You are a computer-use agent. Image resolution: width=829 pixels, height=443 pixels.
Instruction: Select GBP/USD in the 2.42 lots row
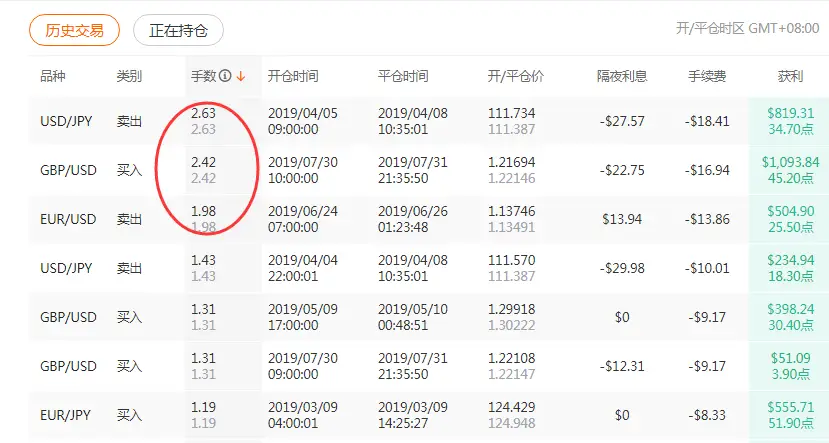[x=68, y=170]
